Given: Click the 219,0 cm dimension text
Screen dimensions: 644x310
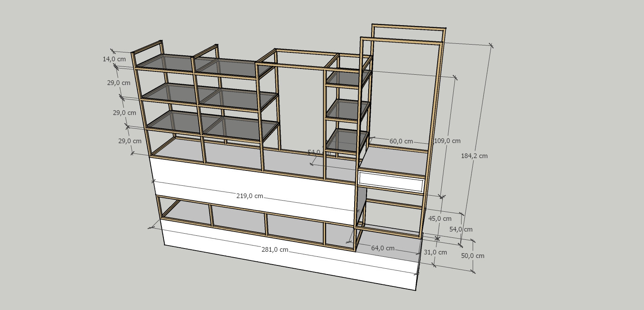Looking at the screenshot, I should 250,196.
